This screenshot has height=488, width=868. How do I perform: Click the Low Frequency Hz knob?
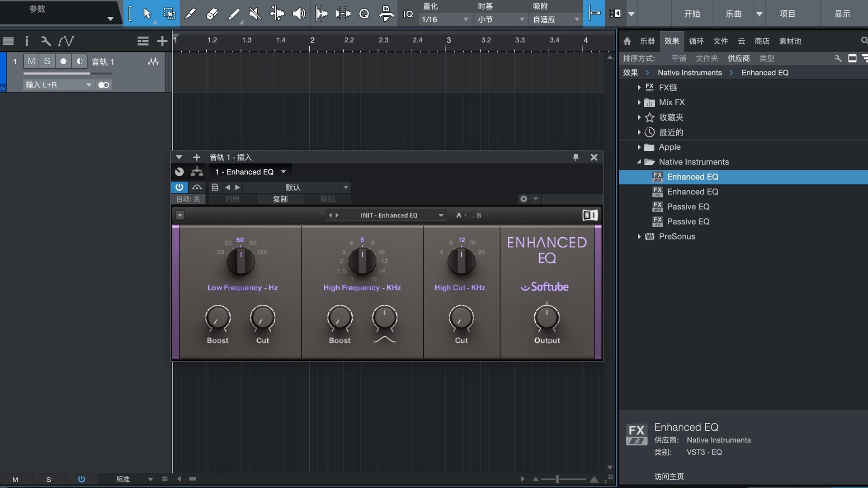coord(241,261)
